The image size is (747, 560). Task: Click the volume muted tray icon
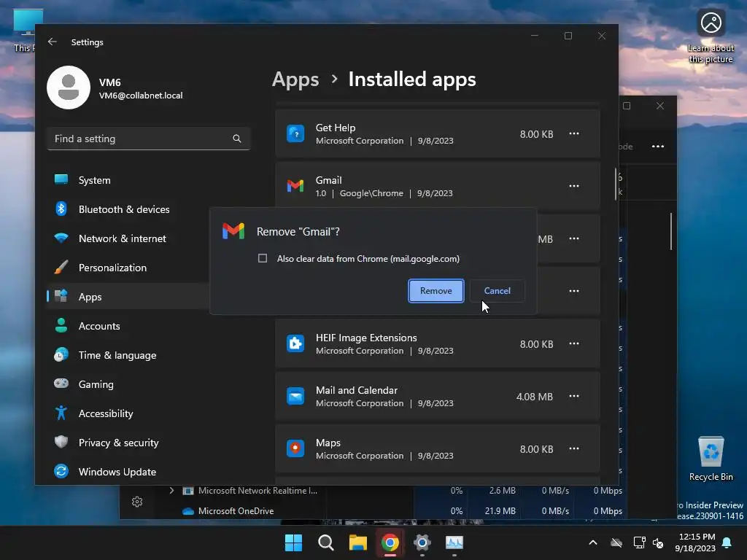coord(659,542)
